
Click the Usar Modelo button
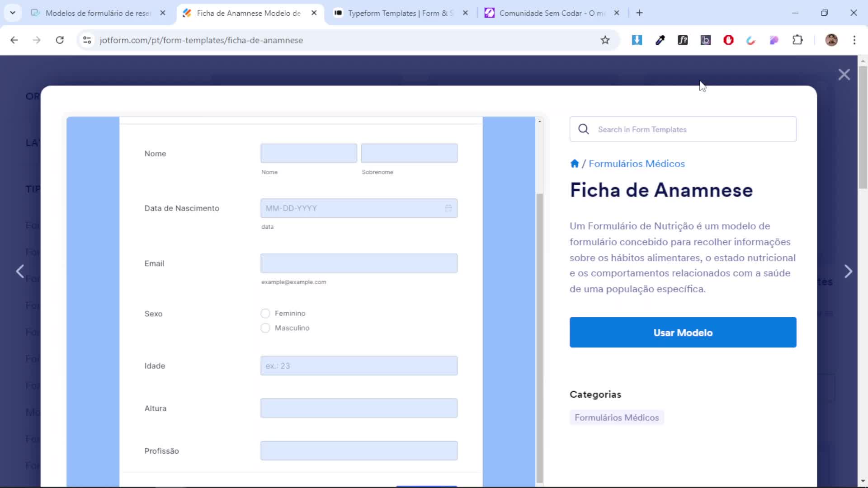pos(683,333)
